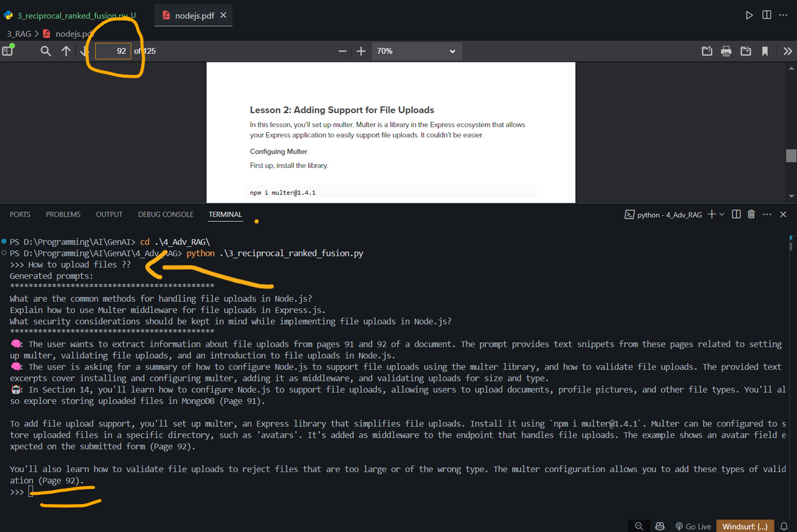Viewport: 797px width, 532px height.
Task: Close the terminal panel
Action: (783, 215)
